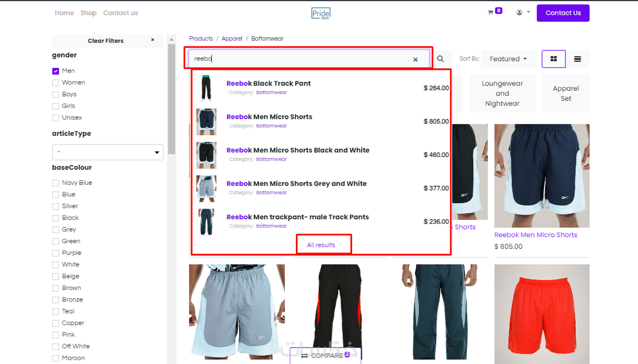638x364 pixels.
Task: Open the Apparel breadcrumb link
Action: tap(232, 38)
